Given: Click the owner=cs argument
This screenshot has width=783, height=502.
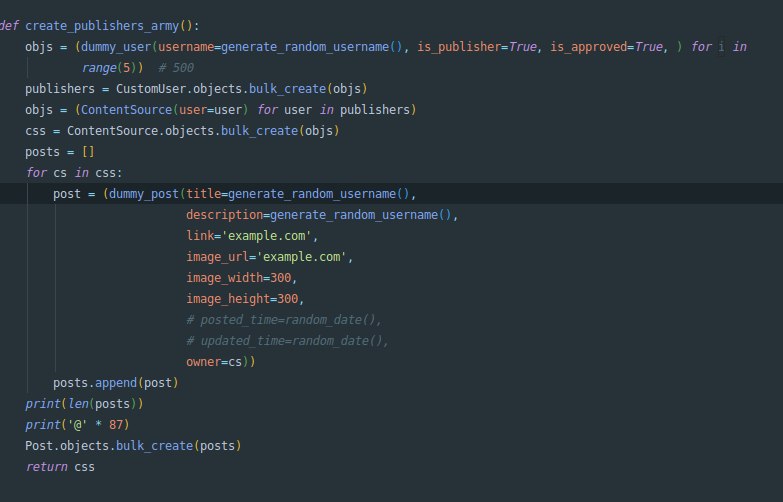Looking at the screenshot, I should click(x=214, y=362).
